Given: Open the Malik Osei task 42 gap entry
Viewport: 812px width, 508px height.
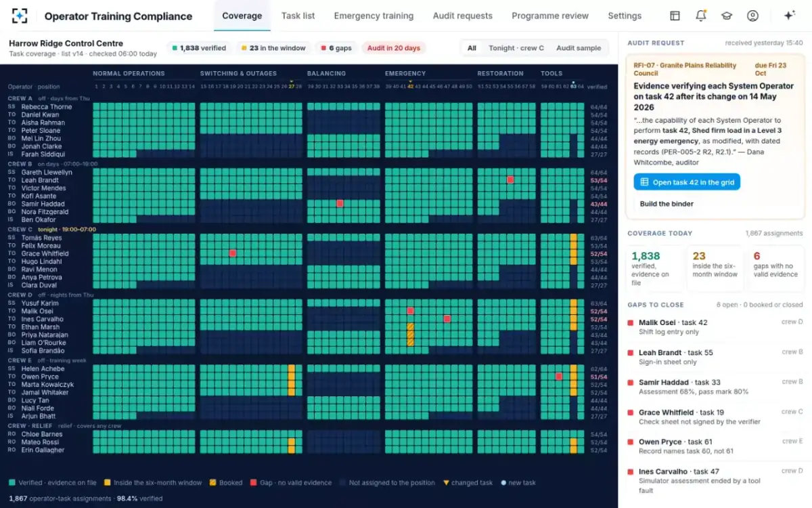Looking at the screenshot, I should click(x=715, y=327).
